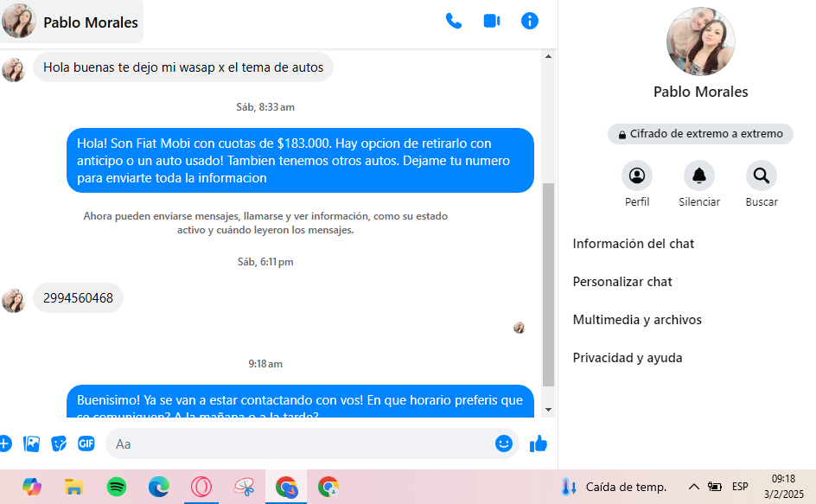The image size is (816, 504).
Task: Open Copilot from the taskbar
Action: click(x=32, y=487)
